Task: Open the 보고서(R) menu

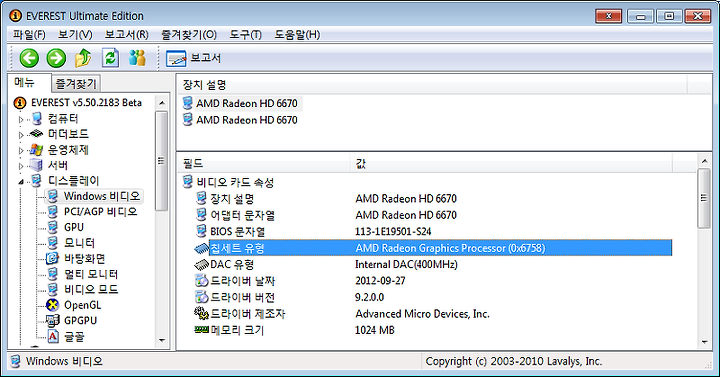Action: coord(126,34)
